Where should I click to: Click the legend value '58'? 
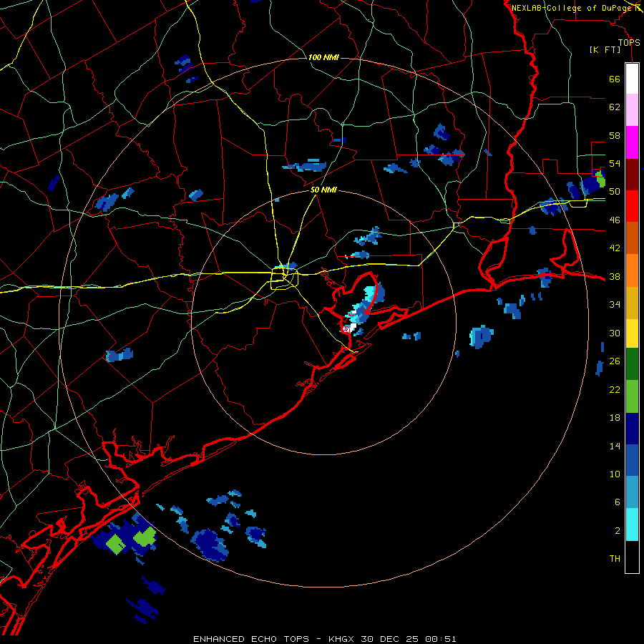[x=615, y=135]
